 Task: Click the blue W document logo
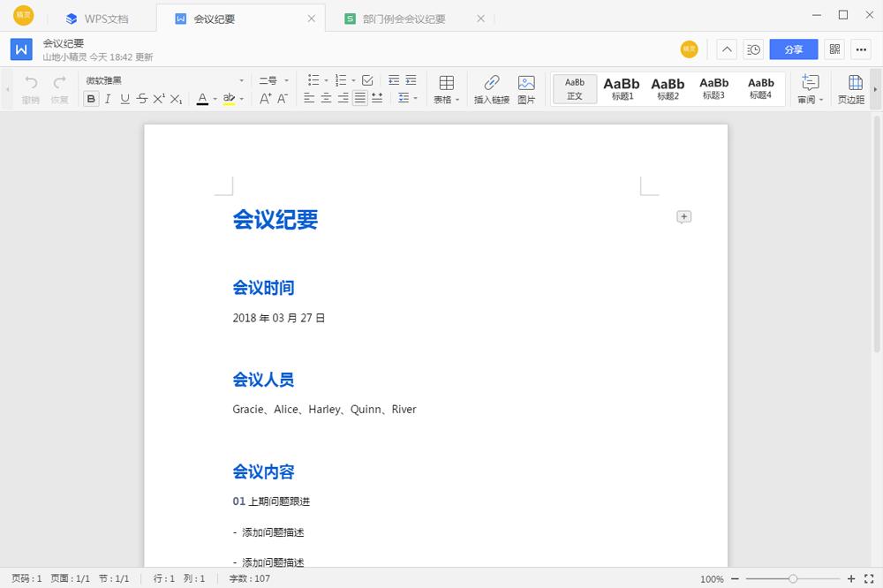click(21, 49)
